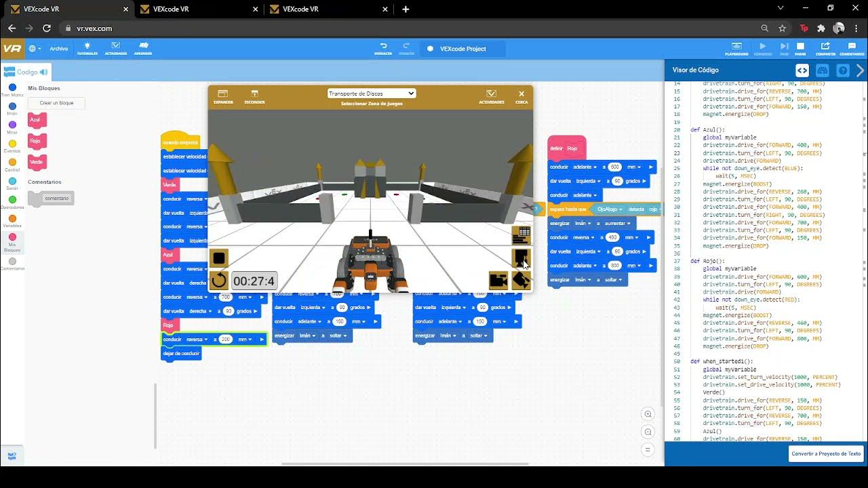Select the chase camera icon
868x488 pixels.
point(498,280)
